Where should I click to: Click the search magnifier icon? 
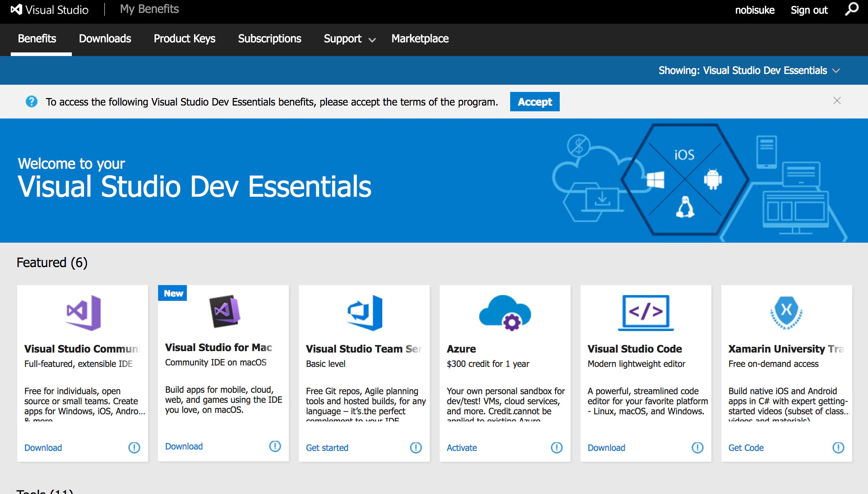pos(851,9)
